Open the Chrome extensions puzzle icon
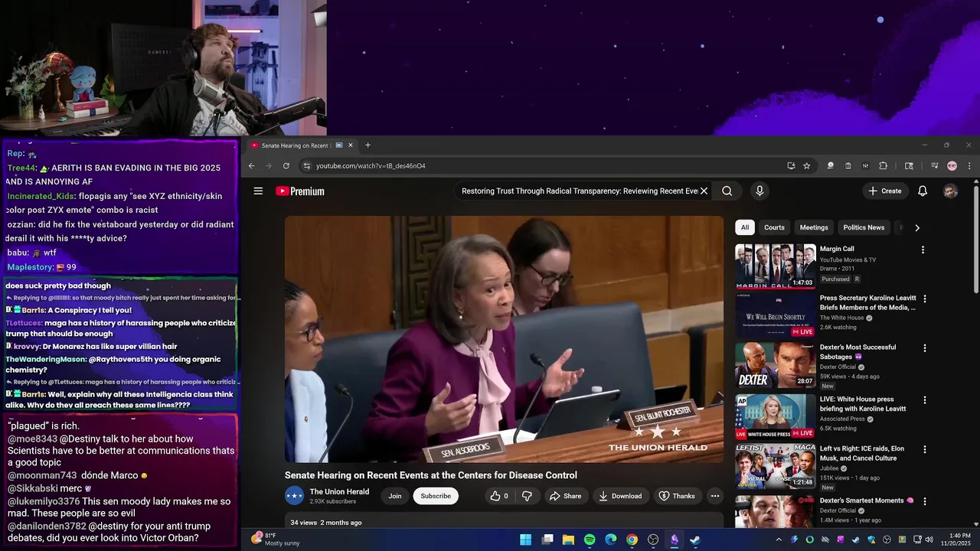980x551 pixels. pos(883,166)
